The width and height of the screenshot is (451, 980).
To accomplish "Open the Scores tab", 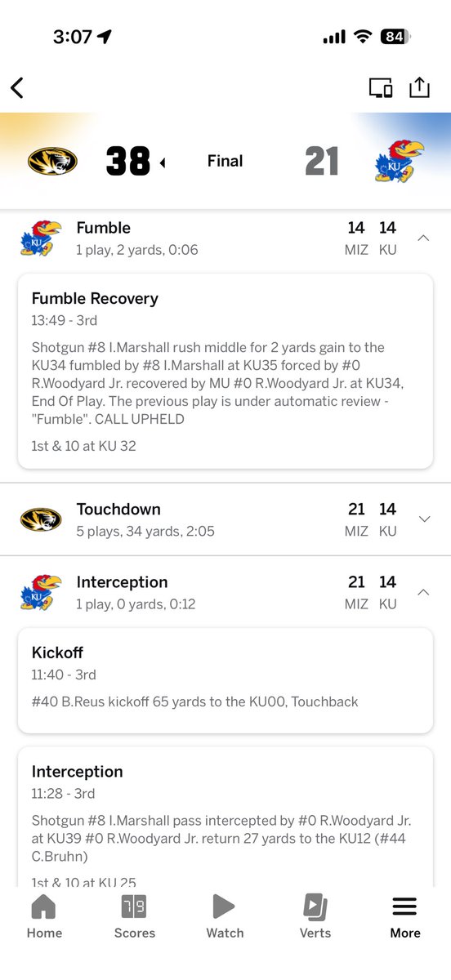I will tap(134, 916).
